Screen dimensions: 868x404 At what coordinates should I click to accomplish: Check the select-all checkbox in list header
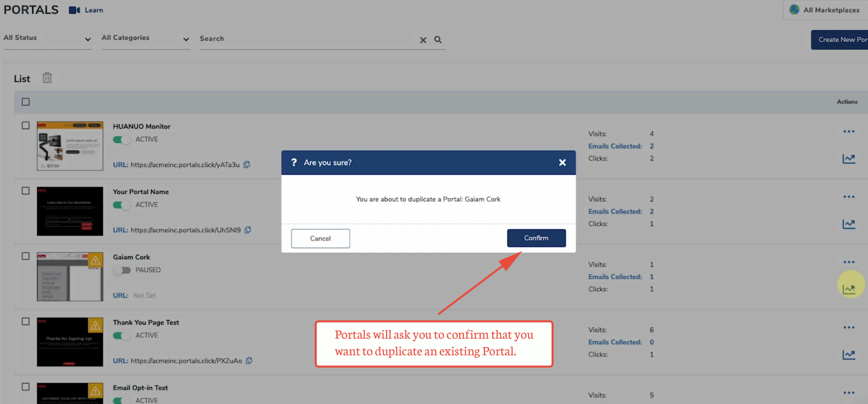coord(26,102)
